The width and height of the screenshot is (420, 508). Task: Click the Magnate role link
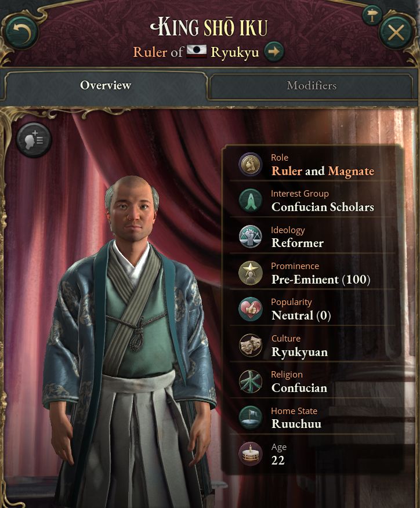pyautogui.click(x=351, y=171)
